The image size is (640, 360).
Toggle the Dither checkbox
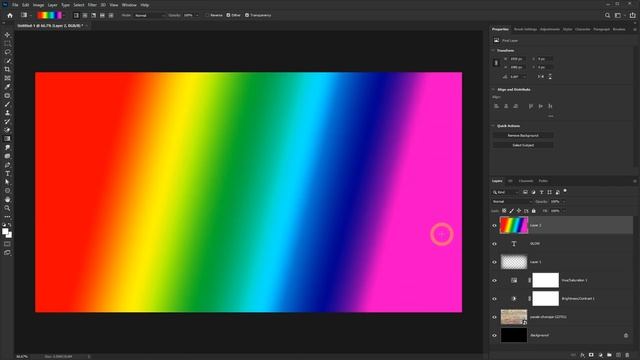pyautogui.click(x=228, y=16)
